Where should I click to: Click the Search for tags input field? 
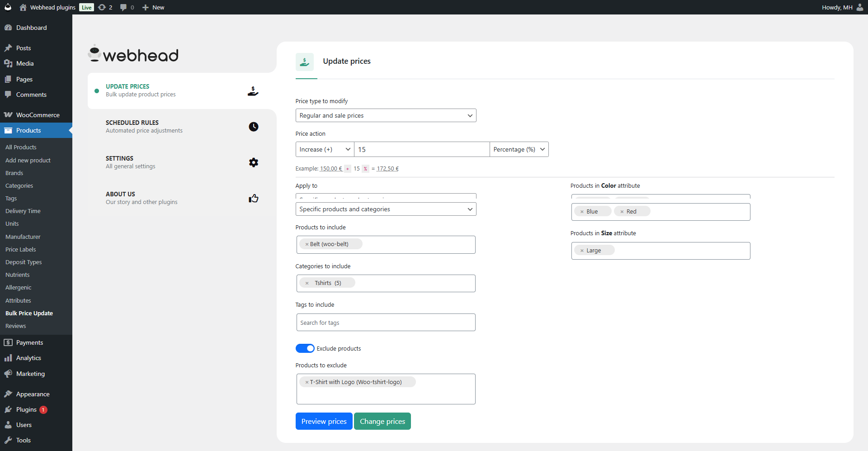coord(386,323)
